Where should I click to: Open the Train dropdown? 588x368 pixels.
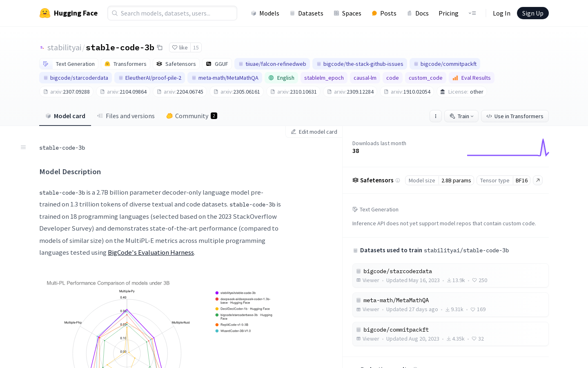pos(461,116)
